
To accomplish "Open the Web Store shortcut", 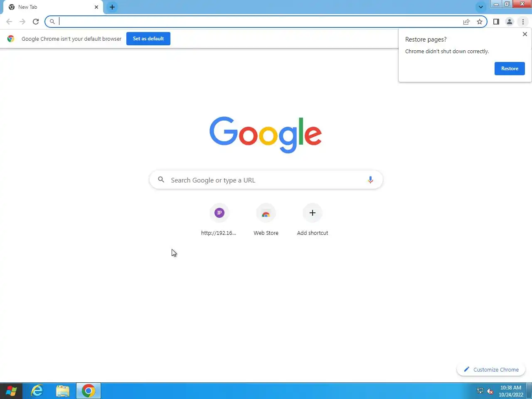I will (x=266, y=220).
